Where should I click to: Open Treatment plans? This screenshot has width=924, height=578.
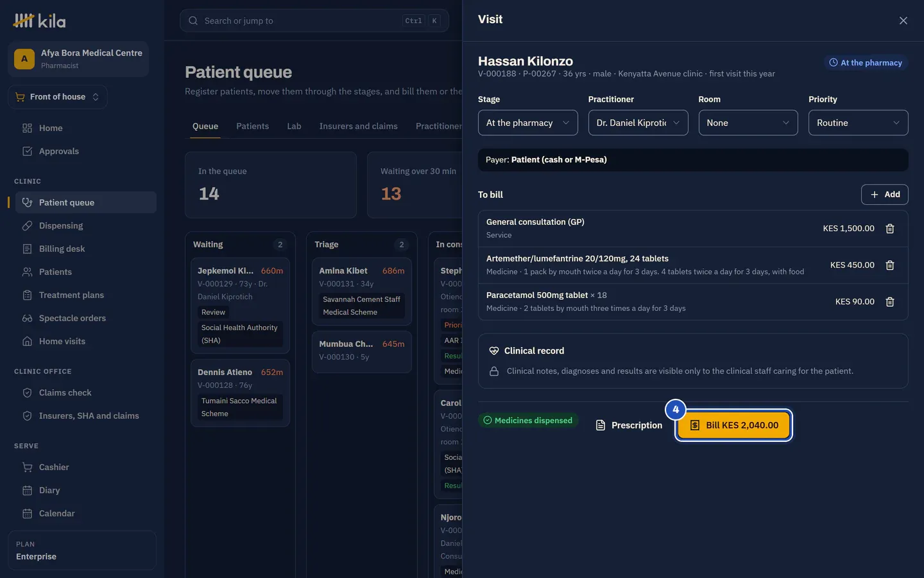coord(85,295)
